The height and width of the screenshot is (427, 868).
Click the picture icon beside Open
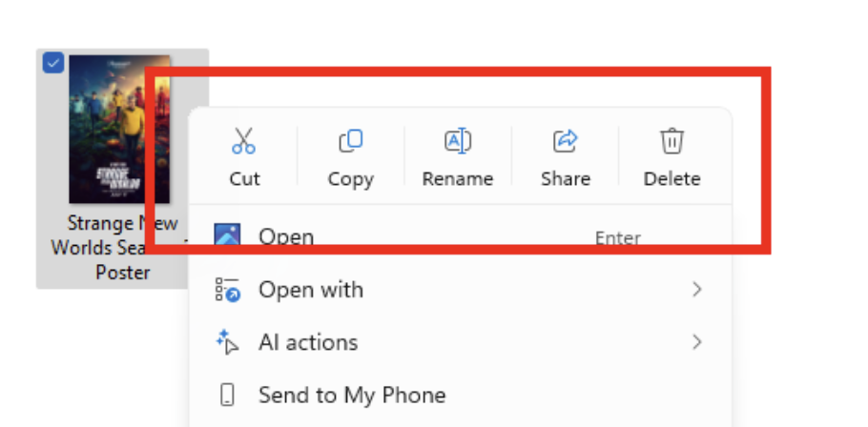tap(227, 236)
